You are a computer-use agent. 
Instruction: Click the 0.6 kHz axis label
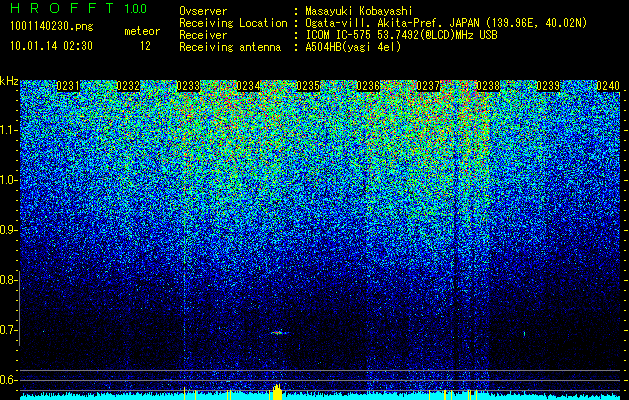(x=9, y=380)
